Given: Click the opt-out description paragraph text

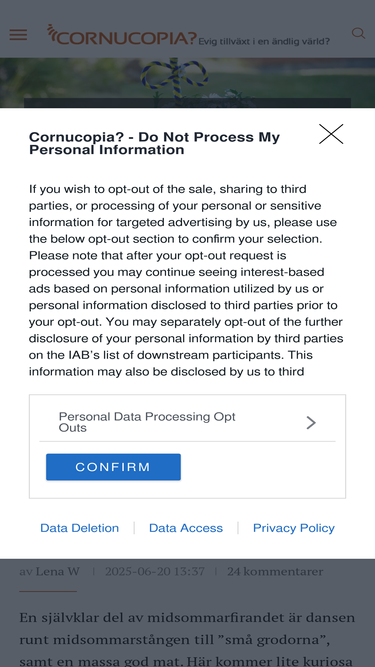Looking at the screenshot, I should coord(186,280).
